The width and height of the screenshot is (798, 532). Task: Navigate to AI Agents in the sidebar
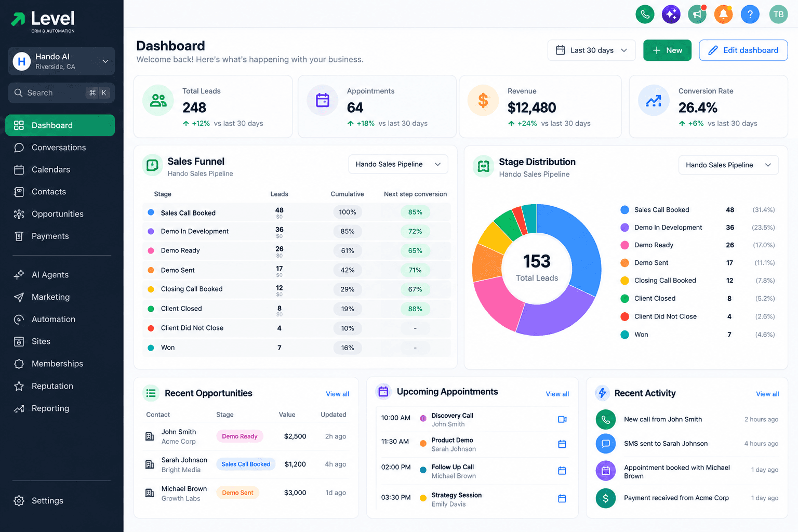(x=60, y=275)
